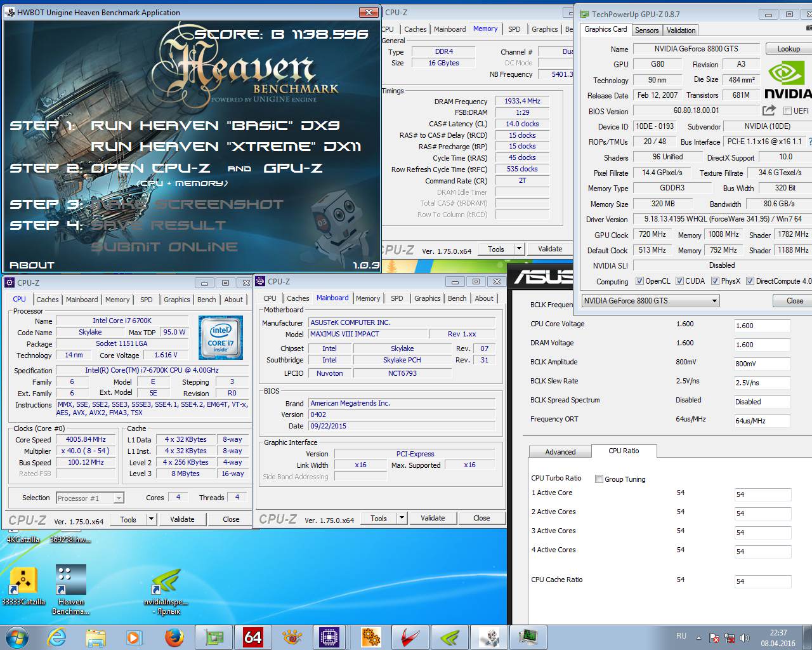Select the Heaven Benchmark desktop shortcut
Viewport: 812px width, 650px height.
(70, 590)
